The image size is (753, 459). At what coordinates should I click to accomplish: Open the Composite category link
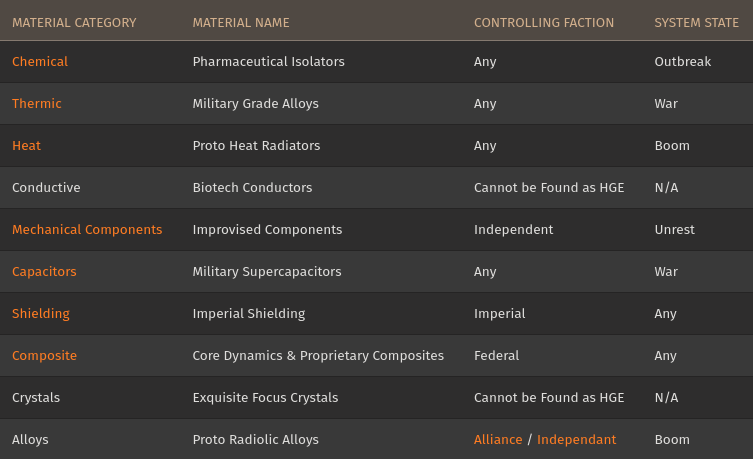tap(44, 356)
